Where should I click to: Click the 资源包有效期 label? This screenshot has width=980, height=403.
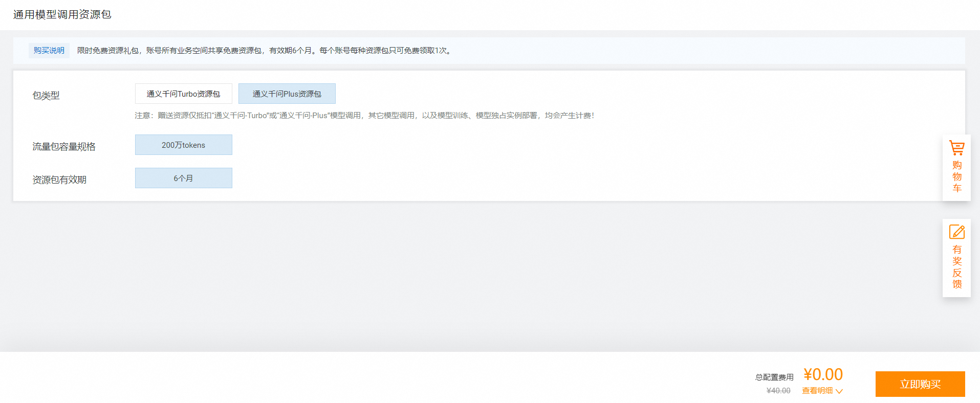tap(59, 180)
